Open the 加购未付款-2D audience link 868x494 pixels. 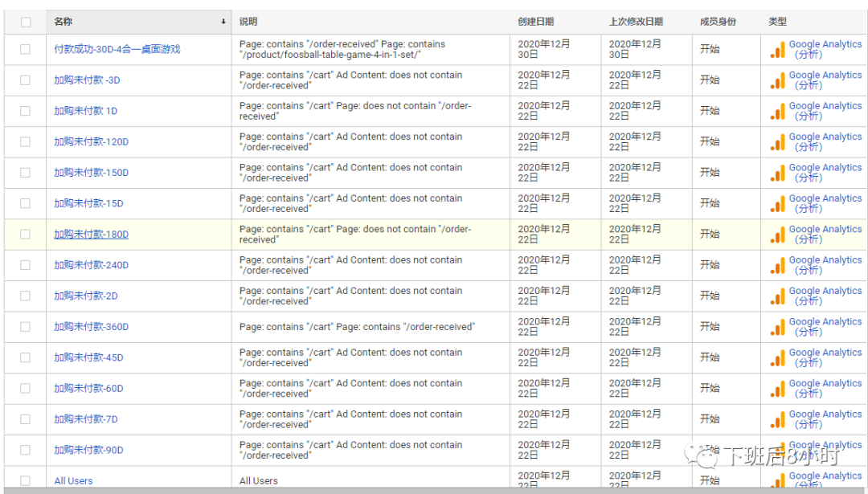(86, 296)
